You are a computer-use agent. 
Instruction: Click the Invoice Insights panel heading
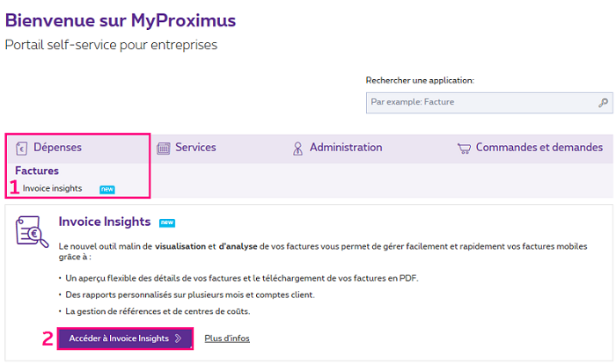tap(105, 222)
